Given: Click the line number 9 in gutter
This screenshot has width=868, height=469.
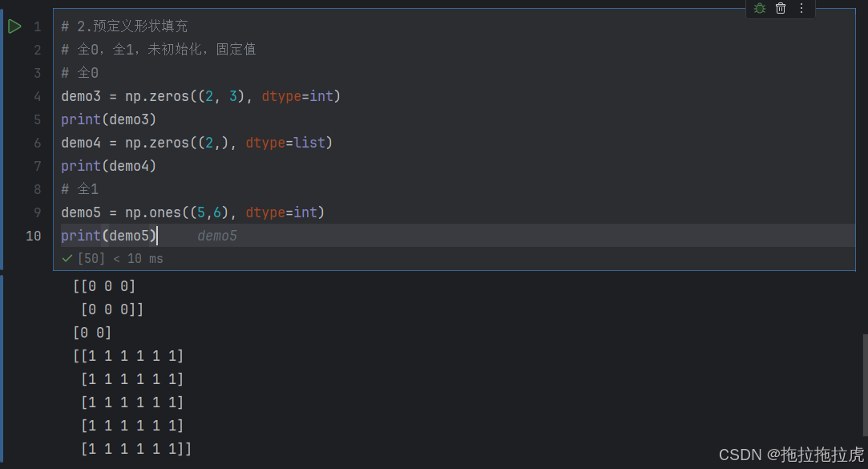Looking at the screenshot, I should pos(37,212).
